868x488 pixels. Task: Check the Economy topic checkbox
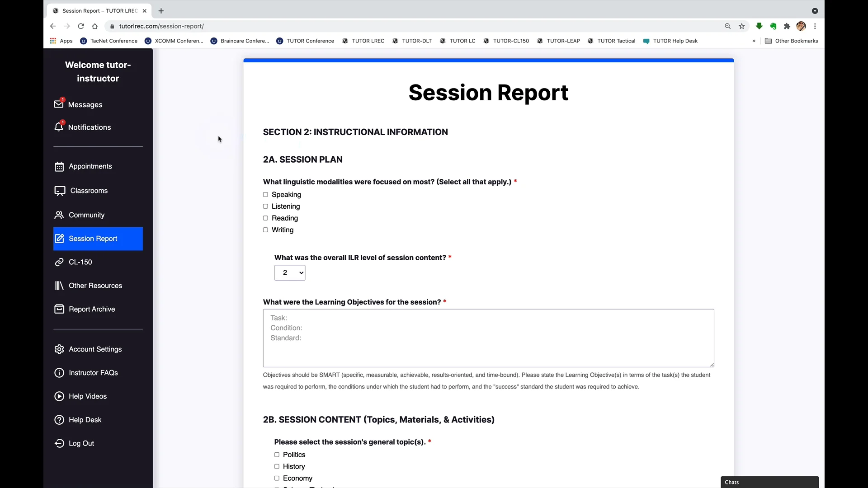pyautogui.click(x=277, y=479)
